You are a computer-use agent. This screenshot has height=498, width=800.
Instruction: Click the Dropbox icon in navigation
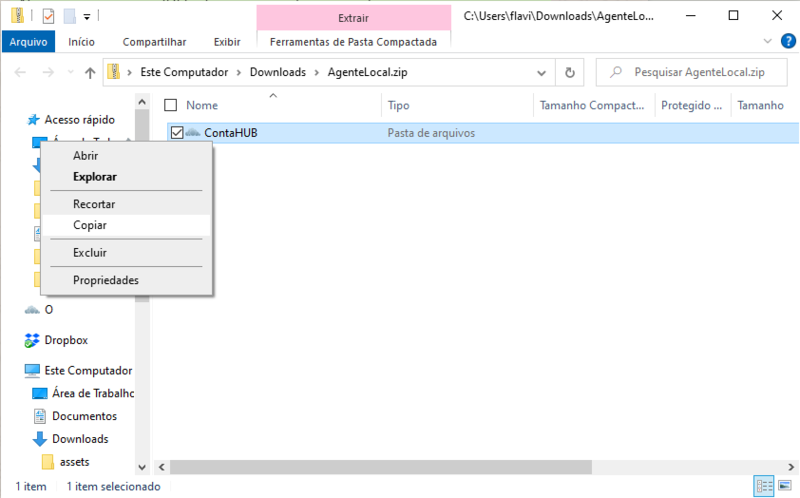coord(32,340)
